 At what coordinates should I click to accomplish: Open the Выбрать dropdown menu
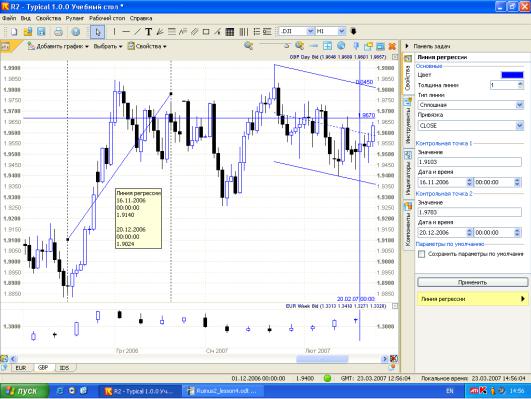coord(108,46)
